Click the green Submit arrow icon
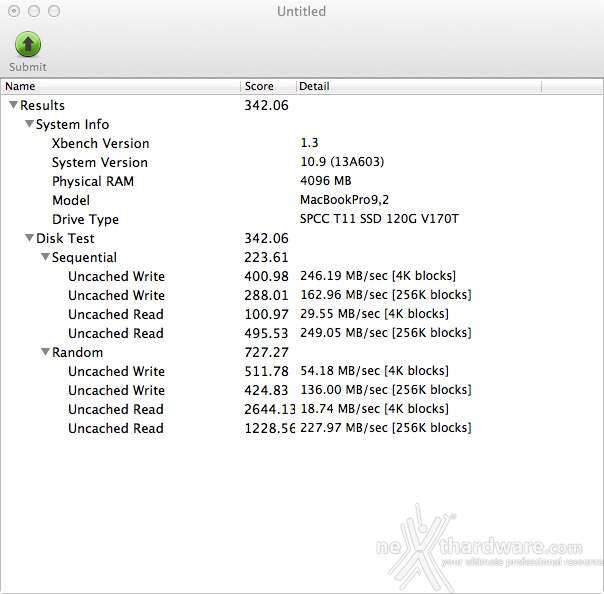 click(x=28, y=44)
